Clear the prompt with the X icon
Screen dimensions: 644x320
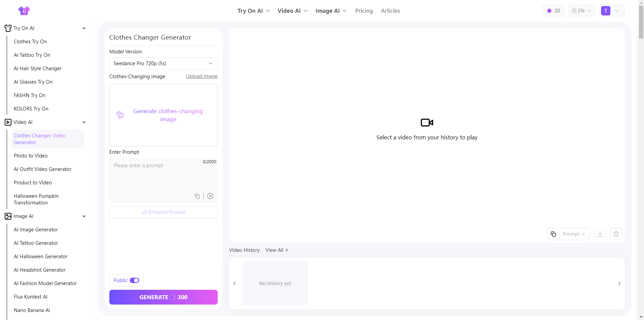coord(210,196)
